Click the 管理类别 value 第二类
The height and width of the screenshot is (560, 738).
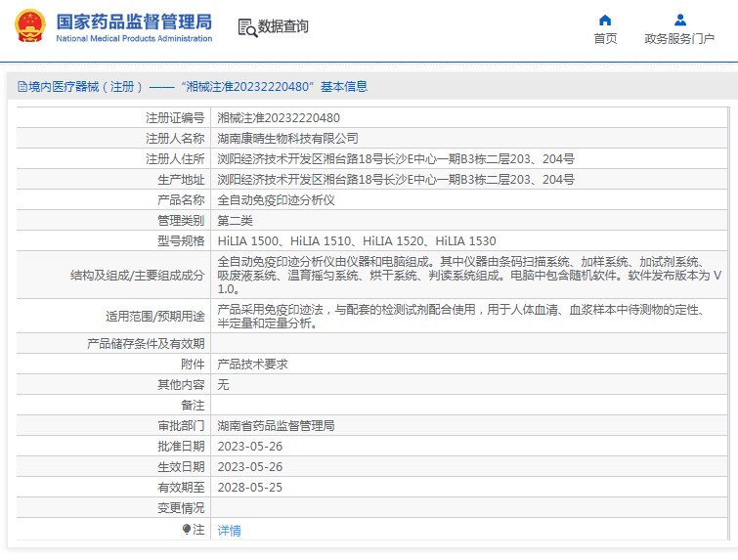click(235, 220)
